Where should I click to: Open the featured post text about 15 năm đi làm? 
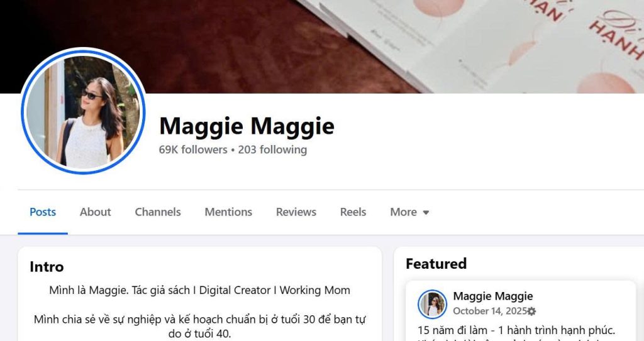[516, 330]
